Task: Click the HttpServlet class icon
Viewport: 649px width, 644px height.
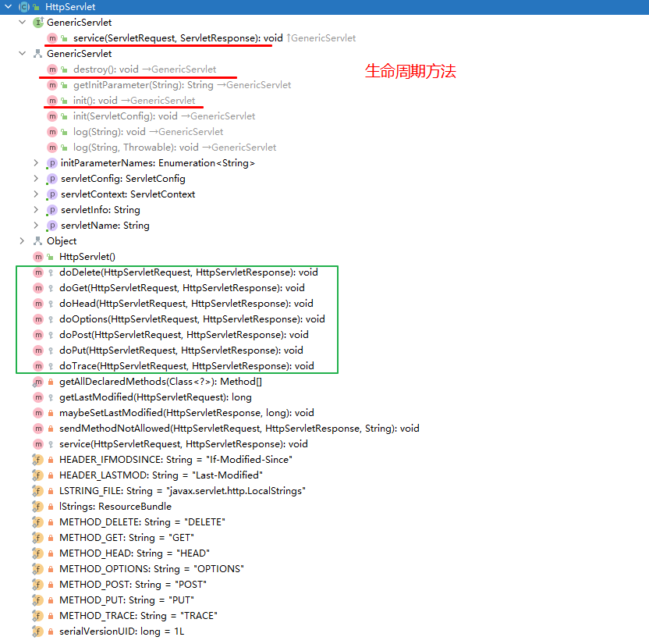Action: (24, 6)
